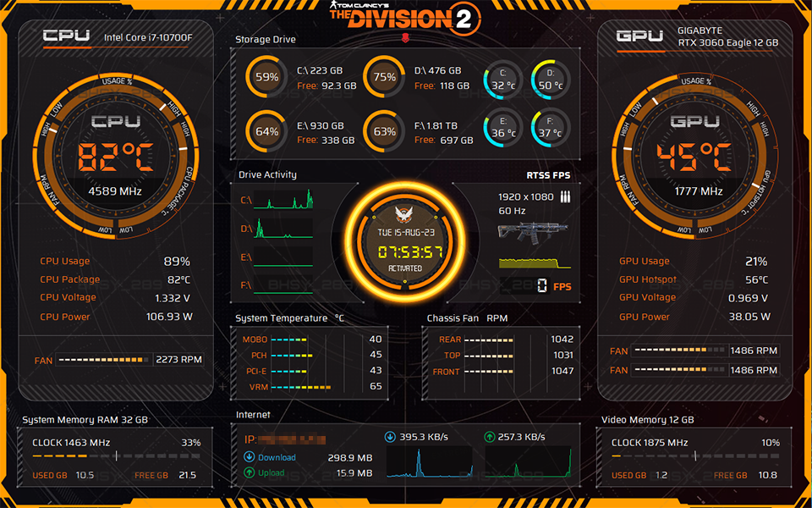The image size is (812, 508).
Task: Click the Intel Core i7-10700F label
Action: (x=148, y=37)
